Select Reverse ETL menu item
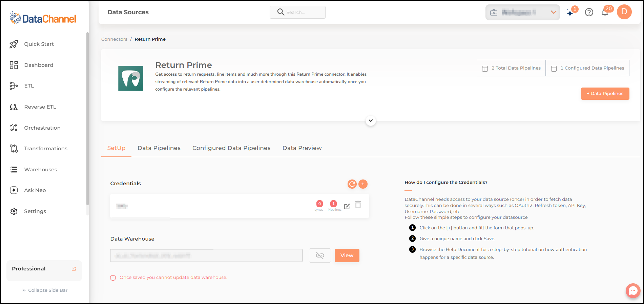644x304 pixels. point(40,107)
